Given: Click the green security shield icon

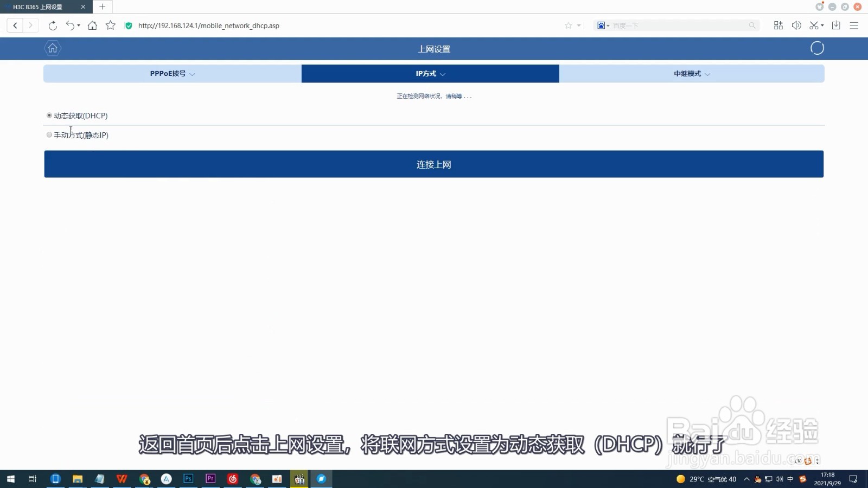Looking at the screenshot, I should point(129,25).
